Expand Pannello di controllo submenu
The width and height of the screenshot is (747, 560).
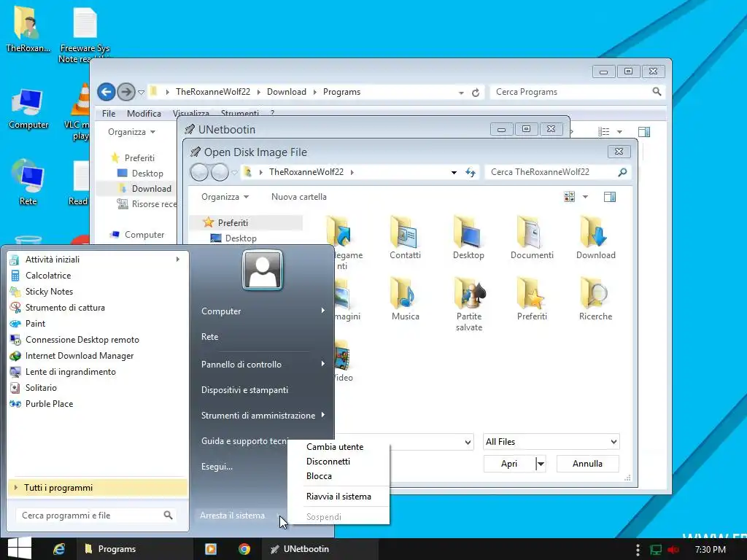click(x=323, y=364)
